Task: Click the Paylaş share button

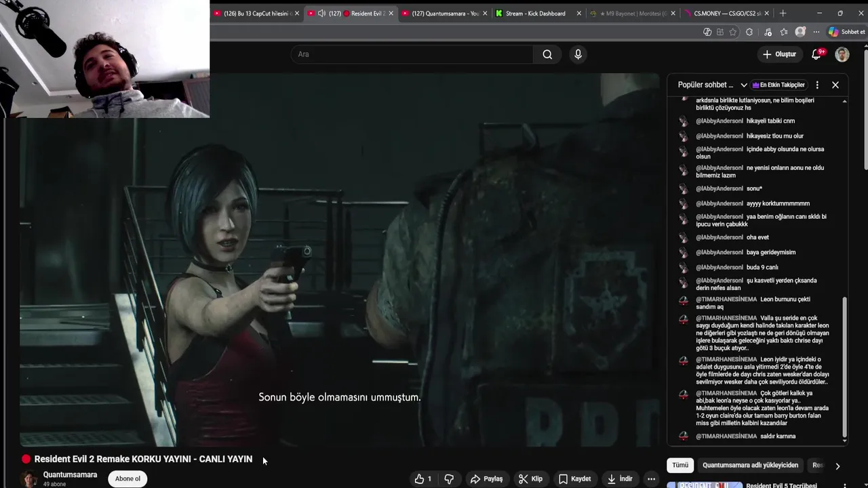Action: pos(486,479)
